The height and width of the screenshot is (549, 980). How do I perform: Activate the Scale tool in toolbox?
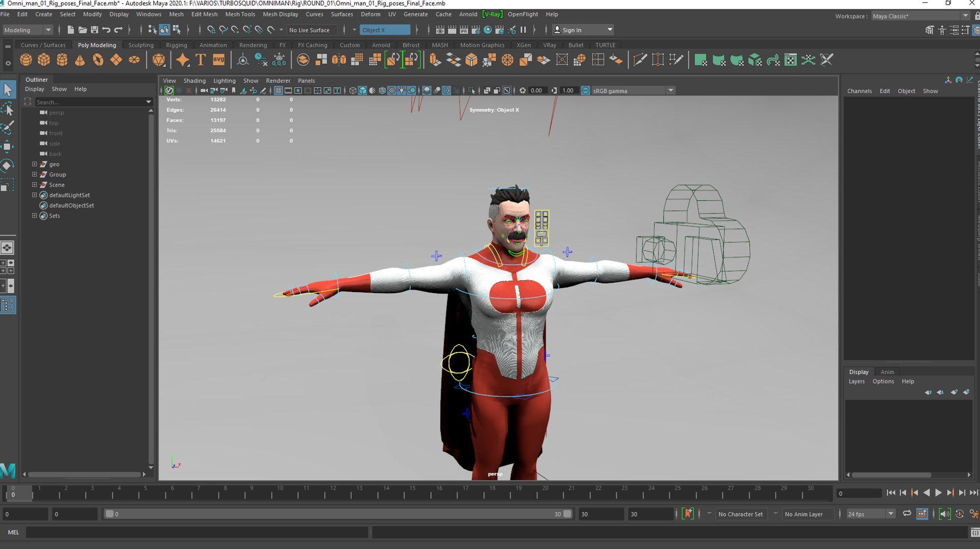tap(8, 184)
